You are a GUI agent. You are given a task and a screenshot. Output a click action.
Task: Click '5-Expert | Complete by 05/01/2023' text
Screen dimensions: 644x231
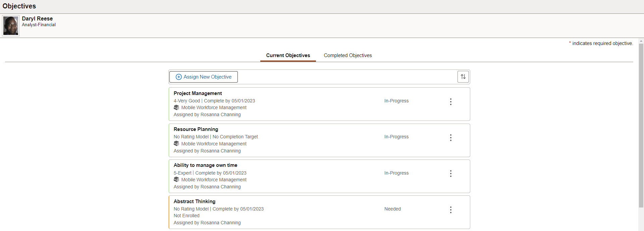click(x=210, y=173)
